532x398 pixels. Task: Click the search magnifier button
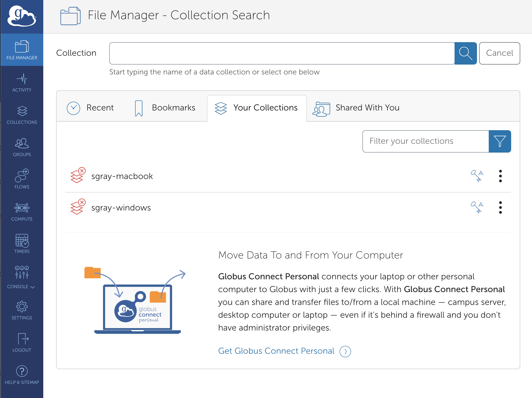tap(466, 53)
